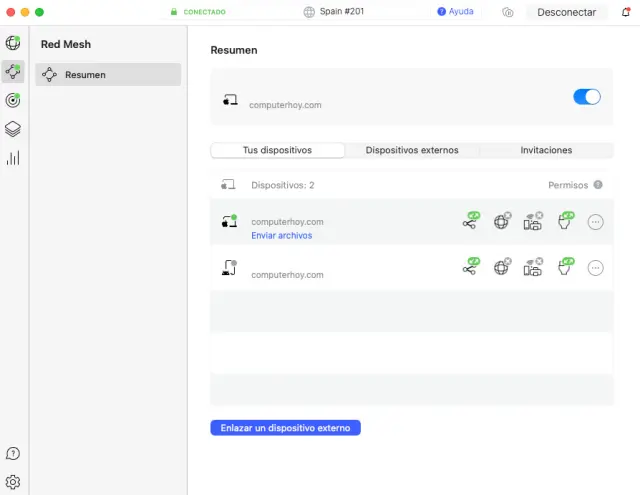Click the Dispositivos: 2 label

[283, 185]
